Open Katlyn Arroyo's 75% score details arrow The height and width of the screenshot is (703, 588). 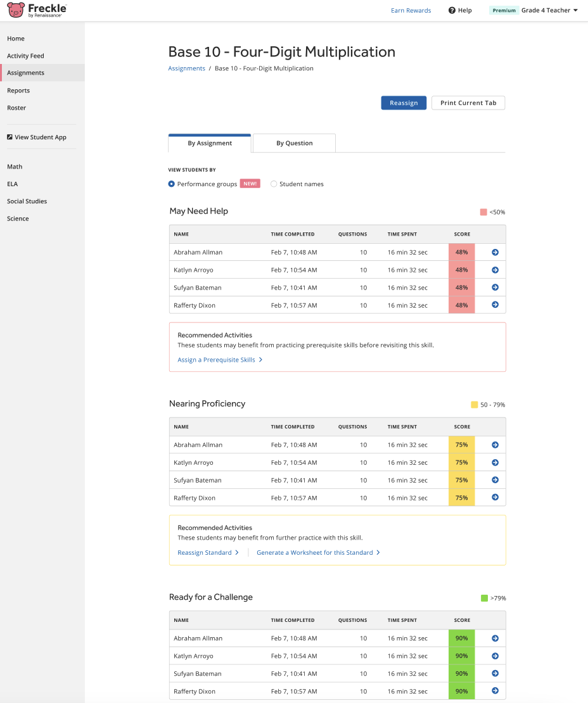tap(495, 462)
